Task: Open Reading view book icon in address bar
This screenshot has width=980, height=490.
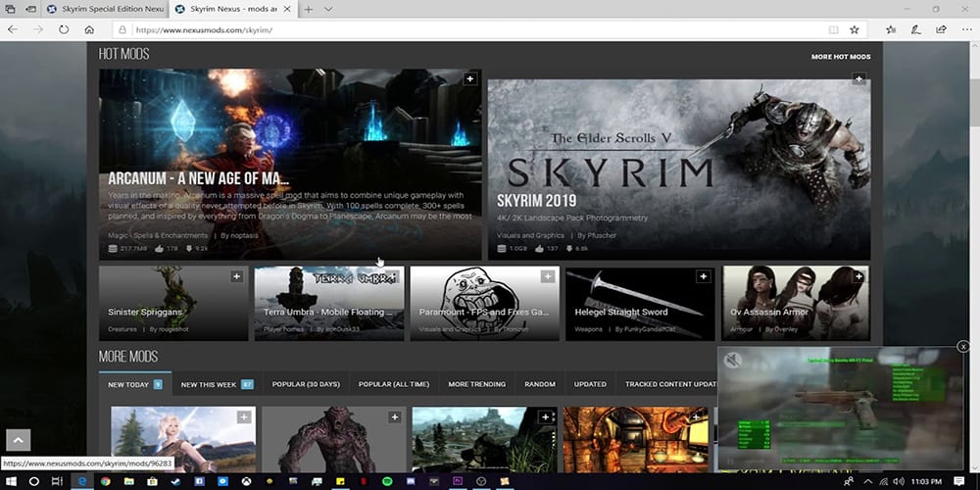Action: tap(833, 29)
